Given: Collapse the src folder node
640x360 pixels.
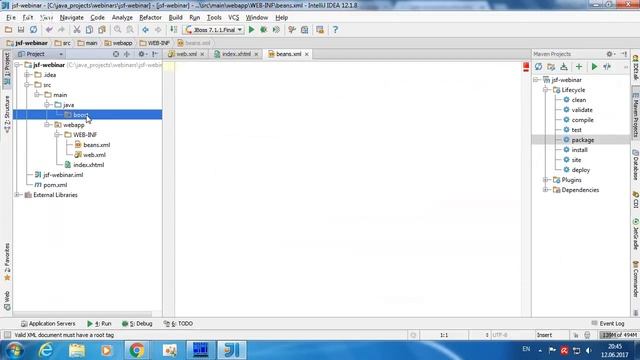Looking at the screenshot, I should [x=27, y=85].
